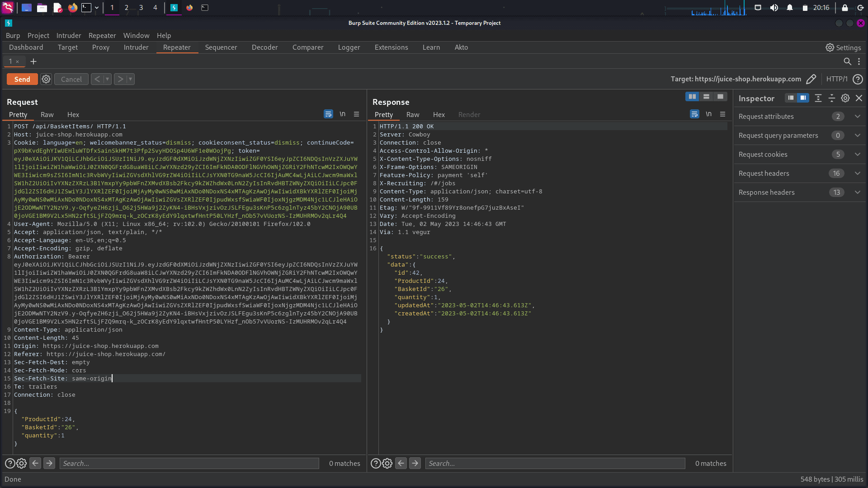
Task: Switch to the Decoder tab
Action: tap(264, 47)
